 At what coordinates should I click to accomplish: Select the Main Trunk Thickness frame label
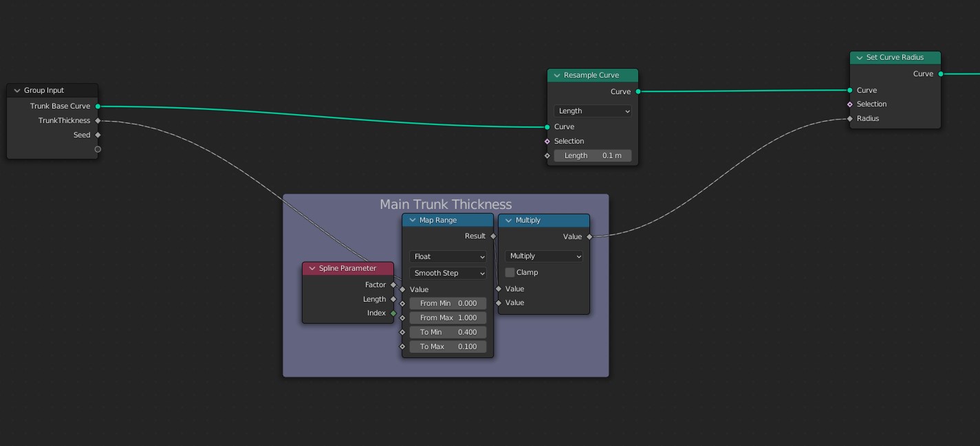(446, 204)
